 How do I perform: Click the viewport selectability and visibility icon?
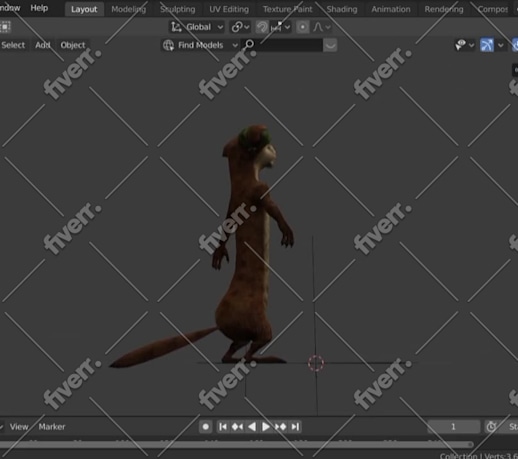coord(461,45)
